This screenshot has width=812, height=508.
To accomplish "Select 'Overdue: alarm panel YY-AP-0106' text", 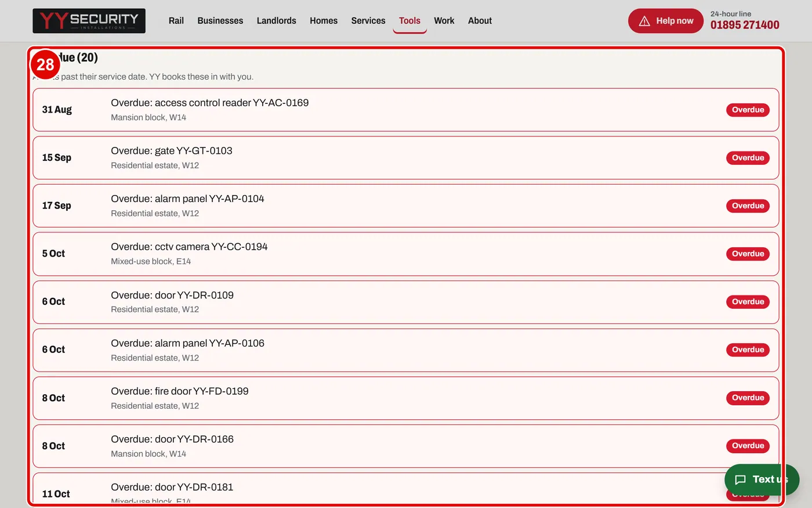I will click(187, 343).
